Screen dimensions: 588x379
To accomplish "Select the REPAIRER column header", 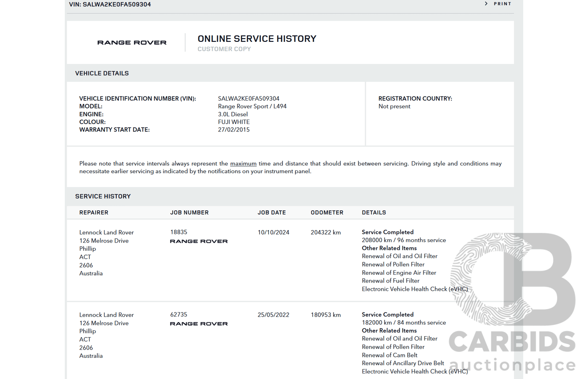I will [94, 213].
